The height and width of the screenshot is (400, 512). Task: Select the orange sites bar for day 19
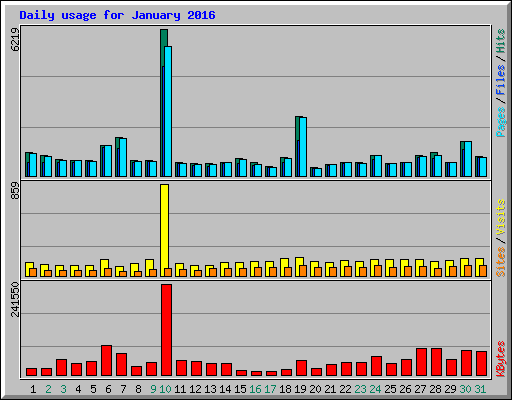point(303,271)
